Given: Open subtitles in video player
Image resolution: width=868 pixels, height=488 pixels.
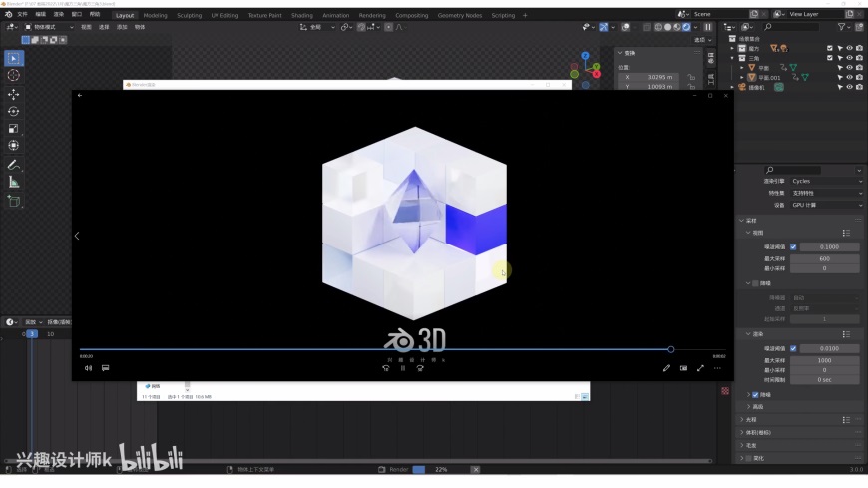Looking at the screenshot, I should (105, 368).
